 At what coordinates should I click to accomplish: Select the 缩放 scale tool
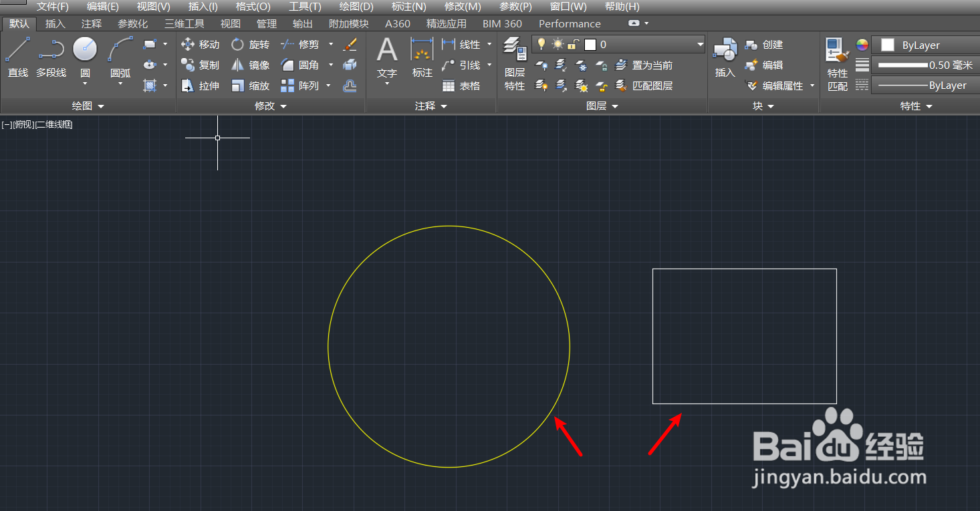pyautogui.click(x=250, y=86)
